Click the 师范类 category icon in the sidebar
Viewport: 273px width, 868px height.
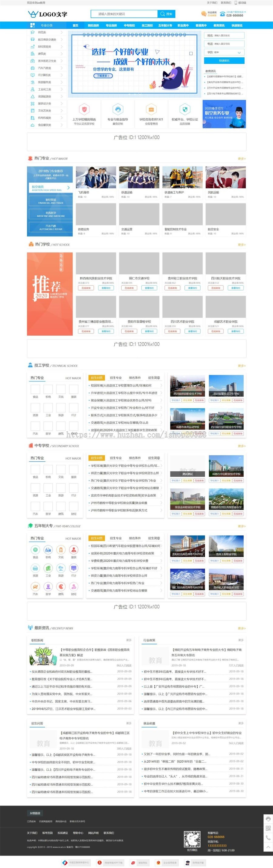coord(32,32)
